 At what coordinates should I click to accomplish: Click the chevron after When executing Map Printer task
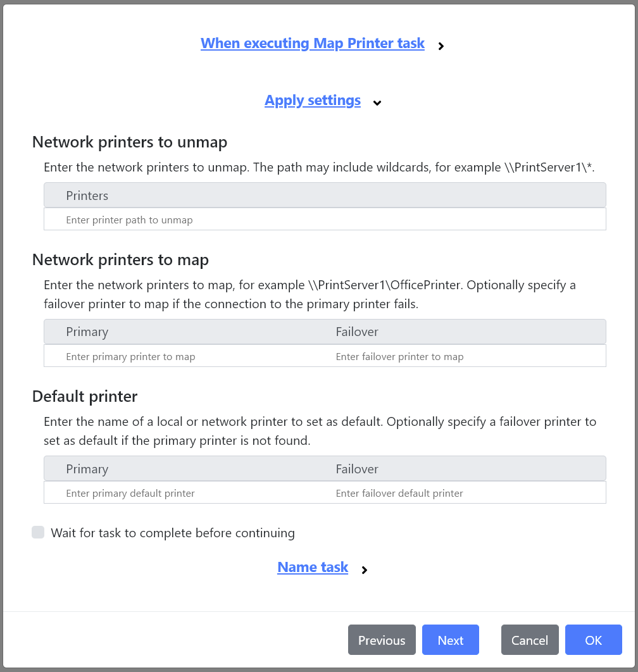(441, 46)
